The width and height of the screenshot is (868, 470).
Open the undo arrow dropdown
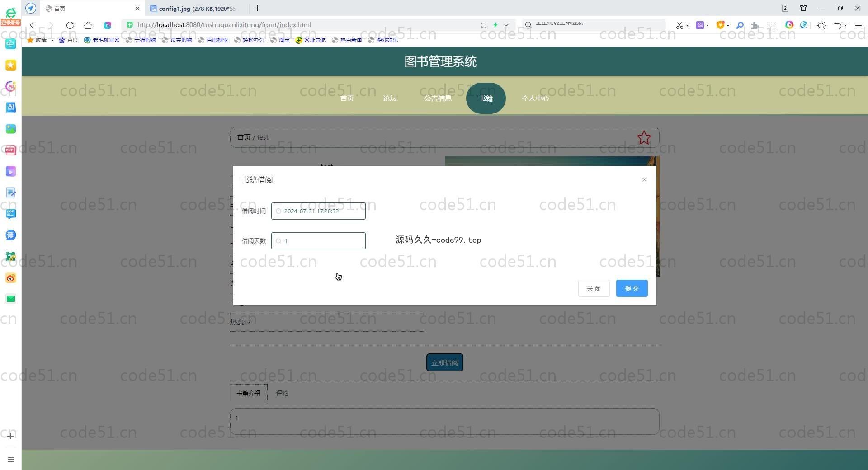(845, 25)
